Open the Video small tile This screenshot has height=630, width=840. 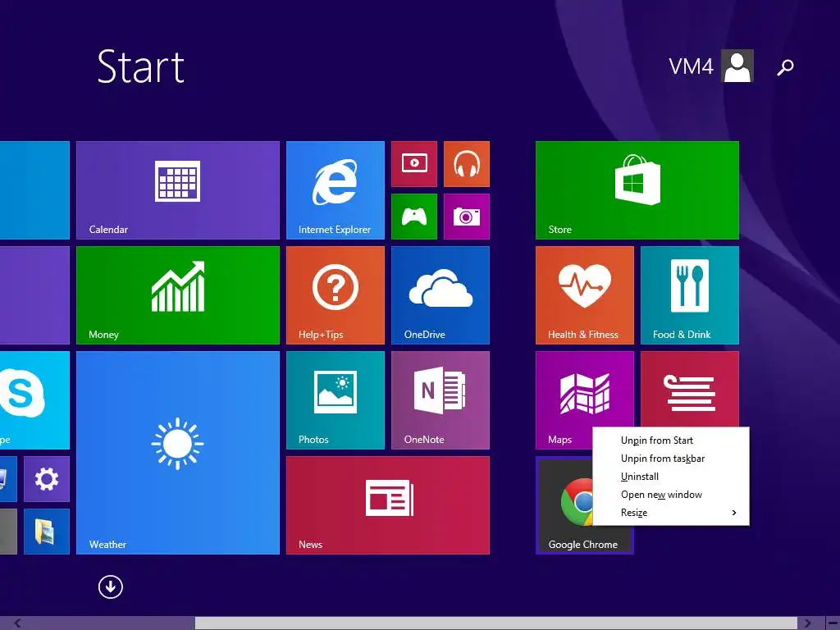414,164
